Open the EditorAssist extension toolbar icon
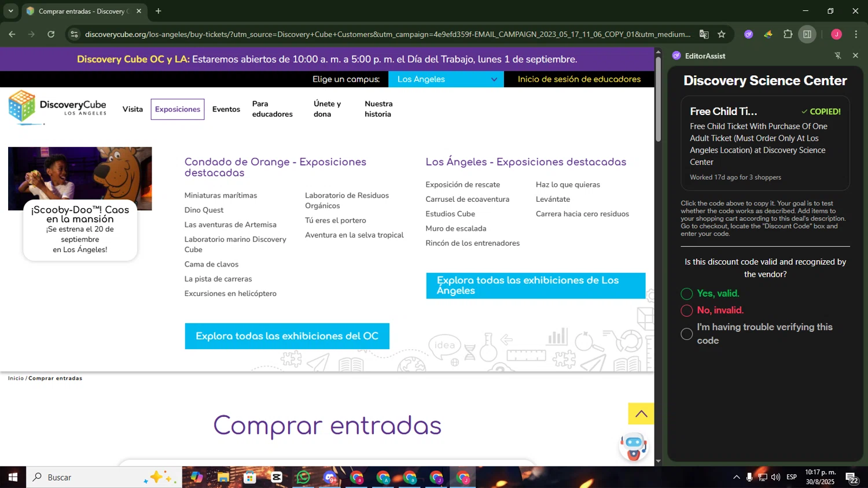 (749, 34)
